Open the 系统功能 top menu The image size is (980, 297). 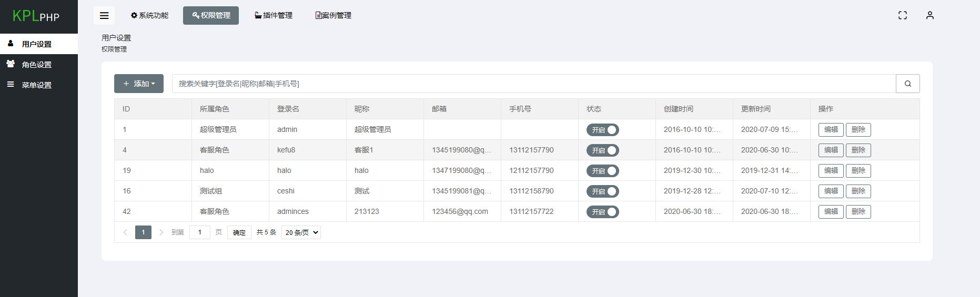(149, 16)
